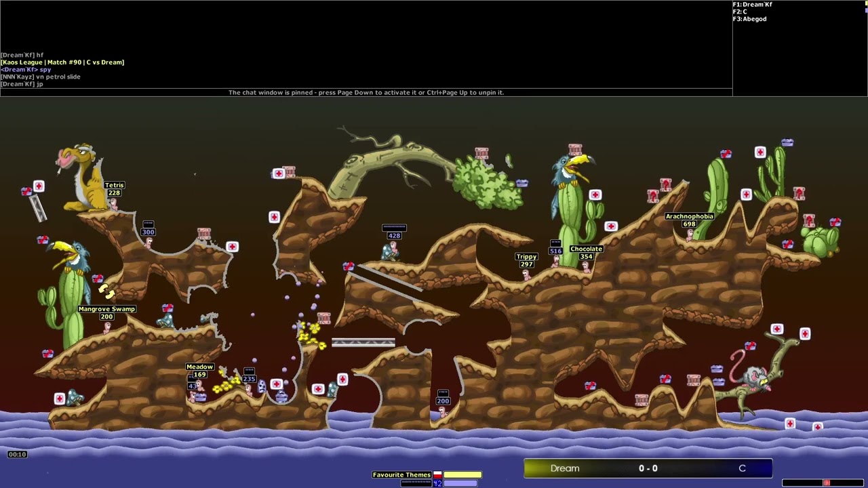This screenshot has width=868, height=488.
Task: Click the enemy worm with 516 health
Action: coord(556,261)
